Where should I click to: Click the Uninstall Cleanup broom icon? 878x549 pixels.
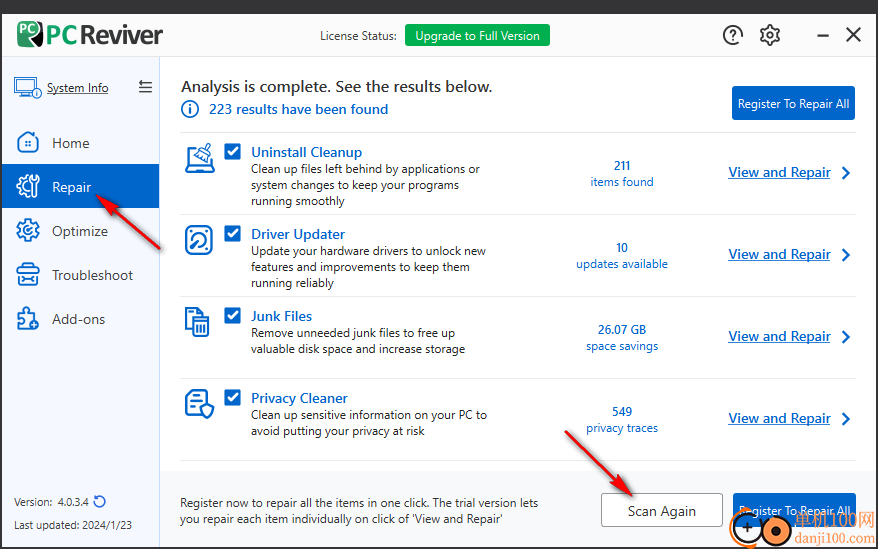click(200, 158)
